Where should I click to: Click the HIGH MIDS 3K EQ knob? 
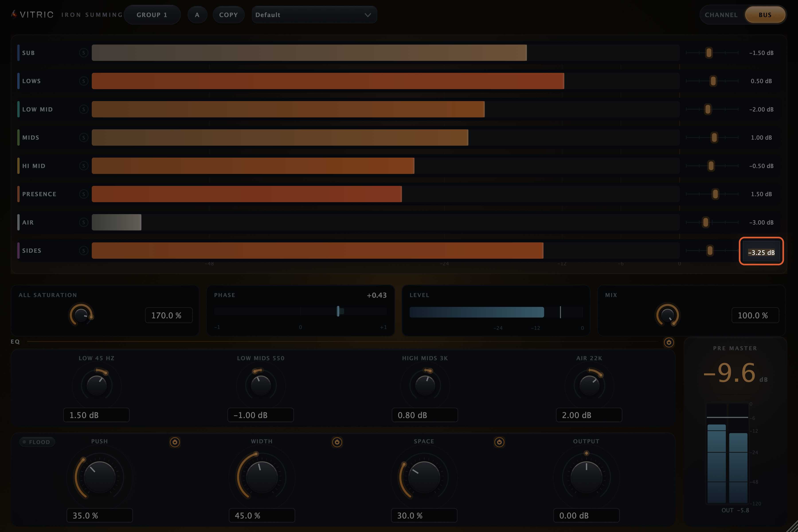pyautogui.click(x=425, y=385)
